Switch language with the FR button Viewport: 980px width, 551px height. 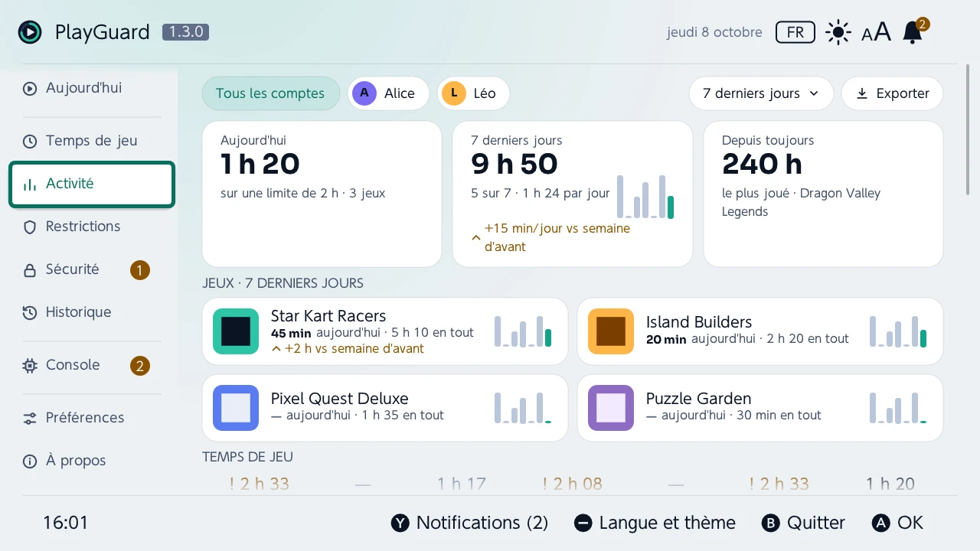coord(795,32)
